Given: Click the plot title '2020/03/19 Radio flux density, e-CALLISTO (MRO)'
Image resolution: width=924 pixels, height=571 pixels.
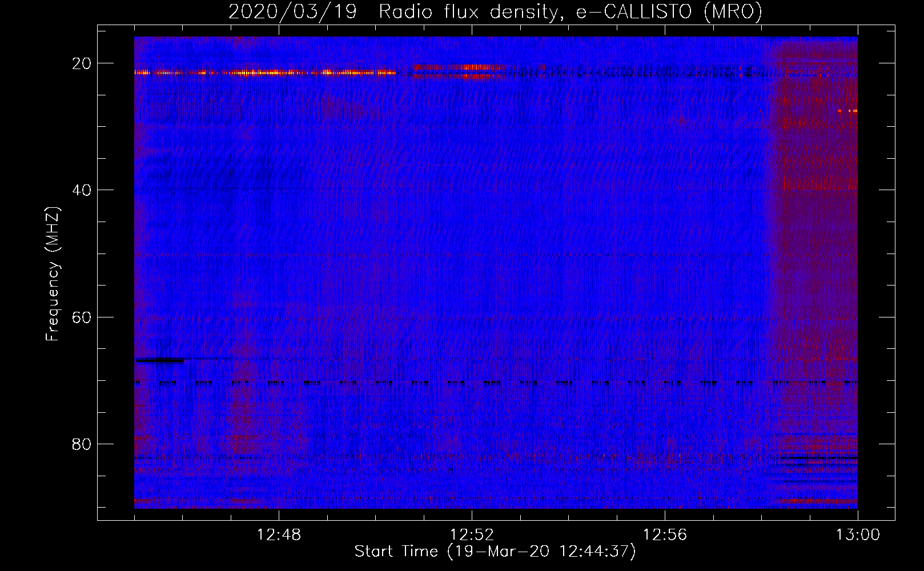Looking at the screenshot, I should [x=495, y=11].
